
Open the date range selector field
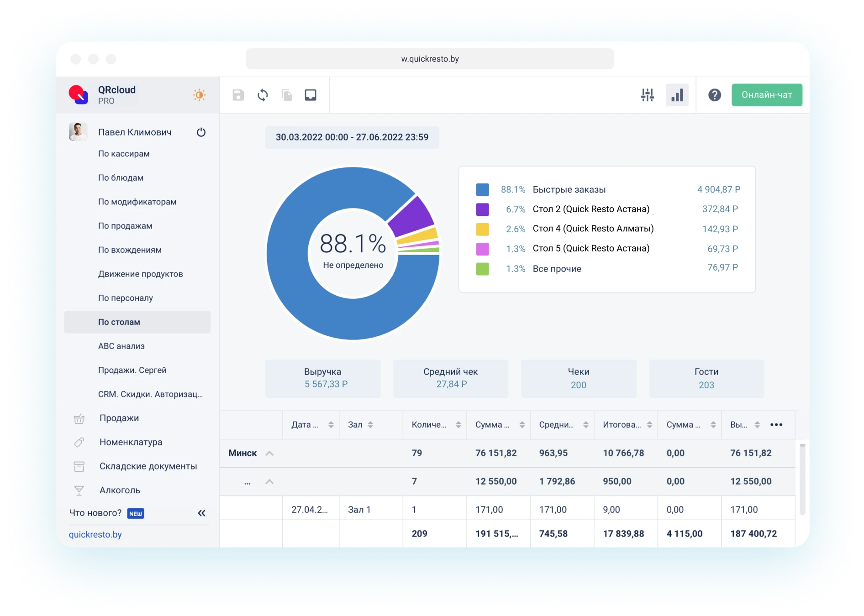[x=352, y=137]
